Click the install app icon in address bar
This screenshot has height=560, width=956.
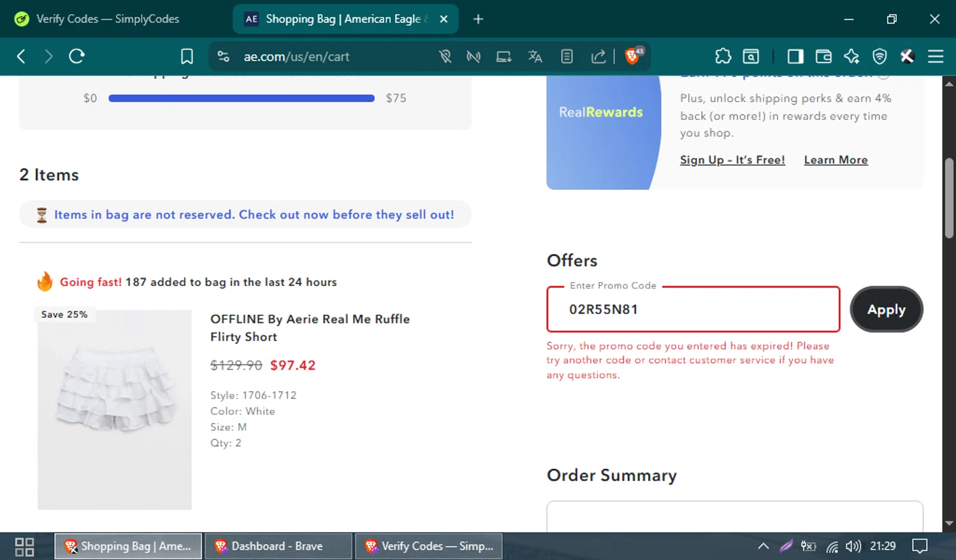pyautogui.click(x=504, y=57)
